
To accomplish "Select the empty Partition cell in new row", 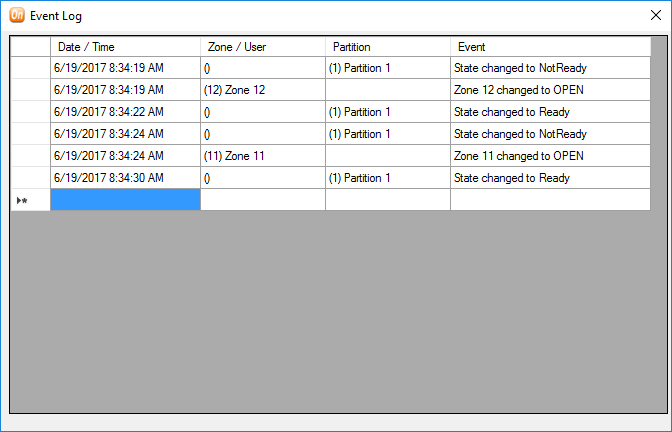I will 388,200.
